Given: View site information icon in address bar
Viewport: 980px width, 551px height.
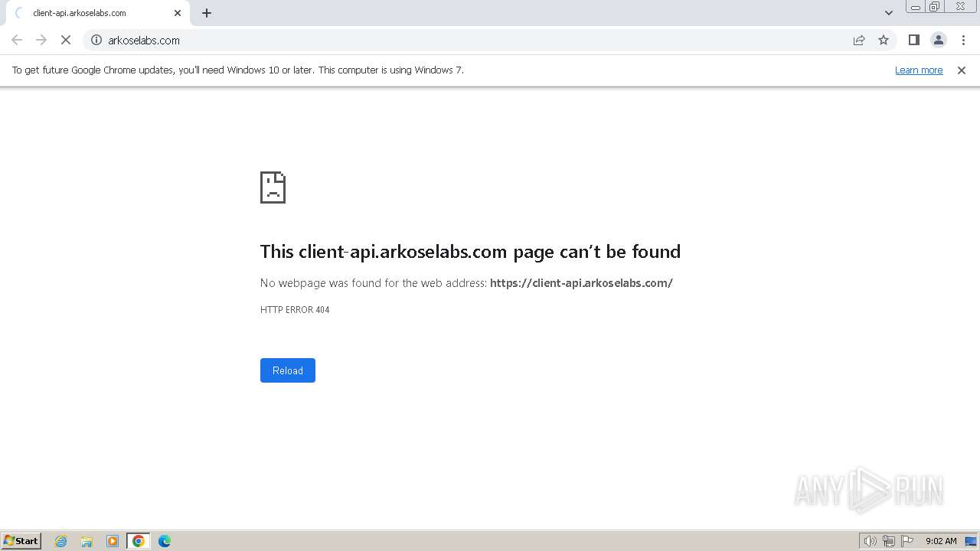Looking at the screenshot, I should pos(96,40).
